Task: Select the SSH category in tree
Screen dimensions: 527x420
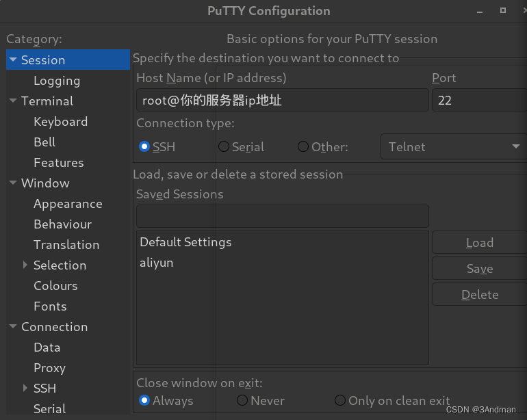Action: coord(44,389)
